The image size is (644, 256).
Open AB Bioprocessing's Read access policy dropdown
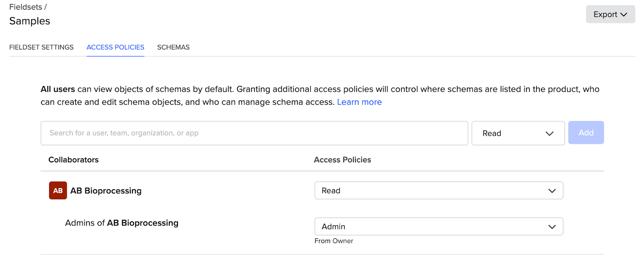coord(438,190)
